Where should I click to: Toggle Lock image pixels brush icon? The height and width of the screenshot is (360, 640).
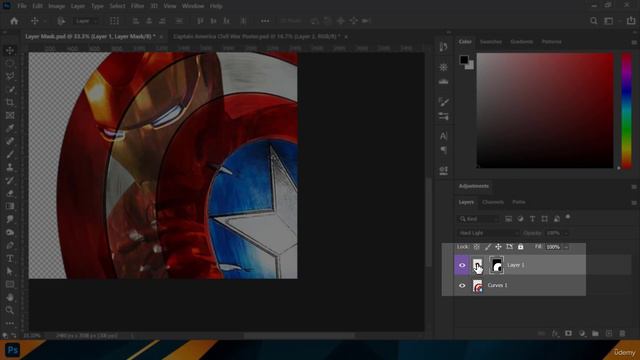pos(488,247)
